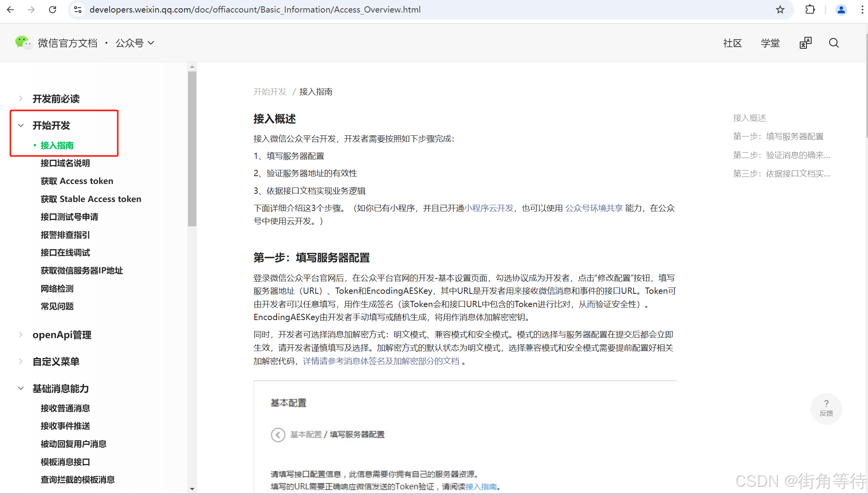Click the 反馈 feedback button

tap(826, 408)
